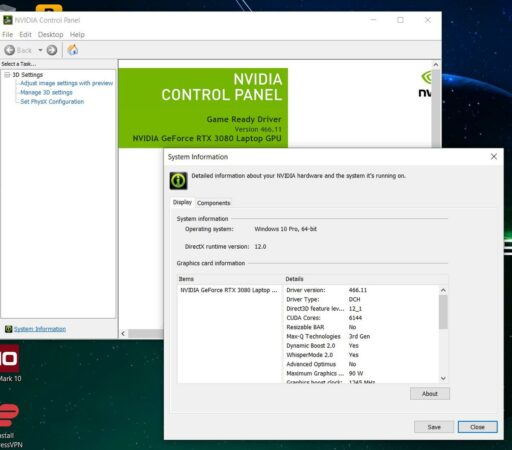Click the Maximum Graphics 90 W row

coord(362,373)
